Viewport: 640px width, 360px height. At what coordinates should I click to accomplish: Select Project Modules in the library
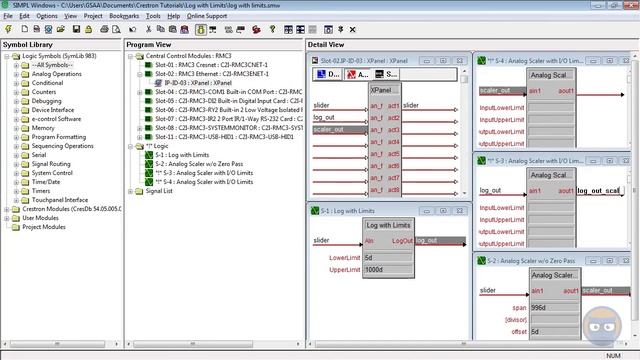pos(44,227)
